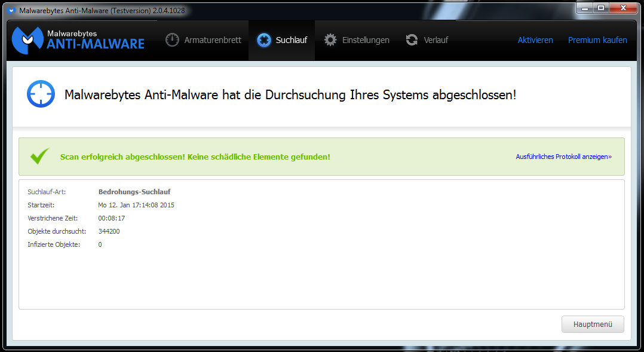This screenshot has height=352, width=644.
Task: Click the Hauptmenü button
Action: pyautogui.click(x=593, y=324)
